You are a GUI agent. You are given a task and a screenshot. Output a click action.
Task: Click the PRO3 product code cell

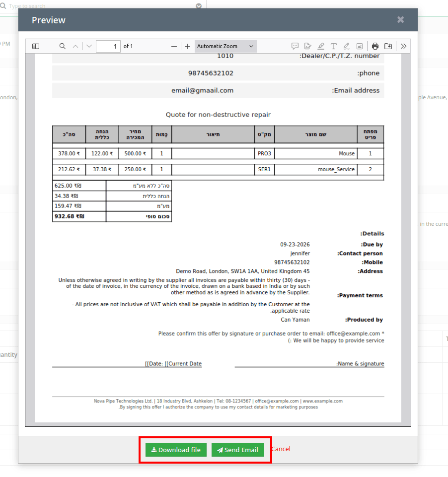(x=264, y=154)
